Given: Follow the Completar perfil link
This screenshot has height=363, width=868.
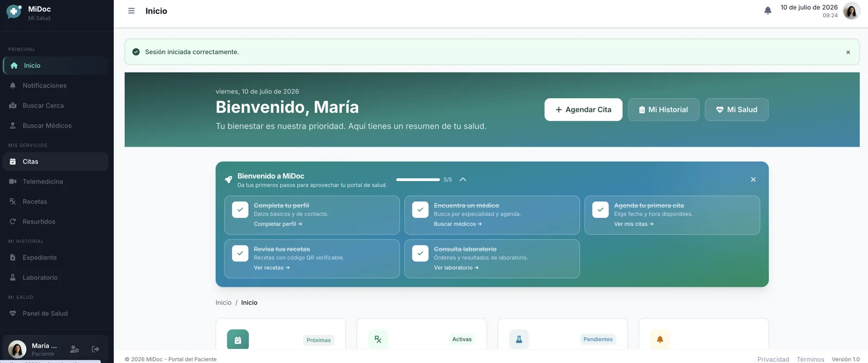Looking at the screenshot, I should pos(278,224).
